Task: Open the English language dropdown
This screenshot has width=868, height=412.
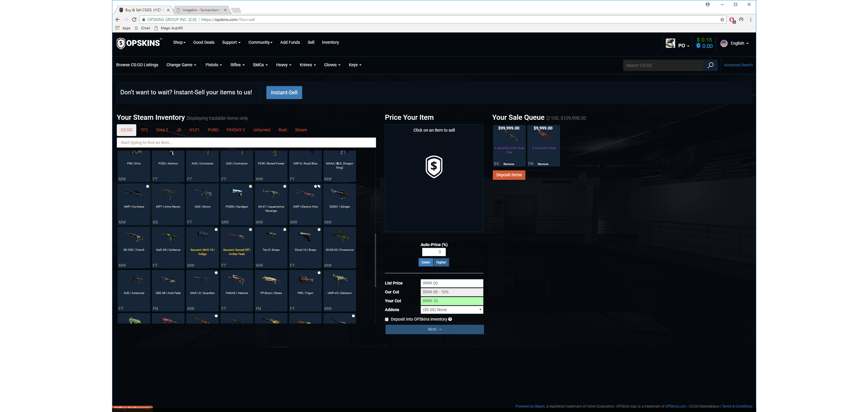Action: [x=739, y=43]
